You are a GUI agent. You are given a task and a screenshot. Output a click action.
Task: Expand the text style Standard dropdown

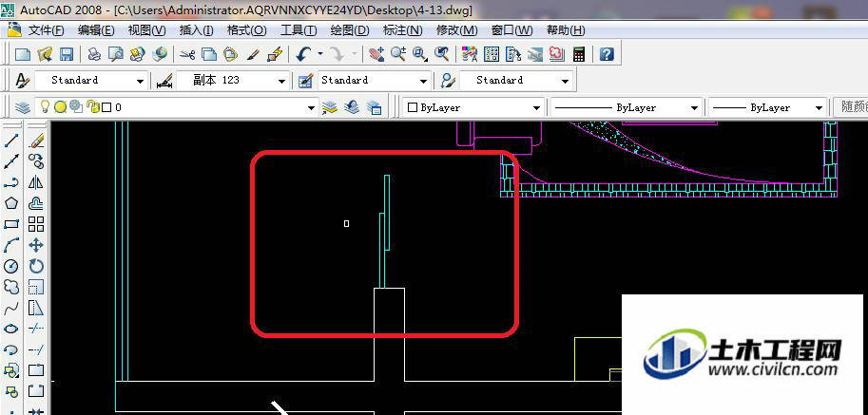(140, 81)
